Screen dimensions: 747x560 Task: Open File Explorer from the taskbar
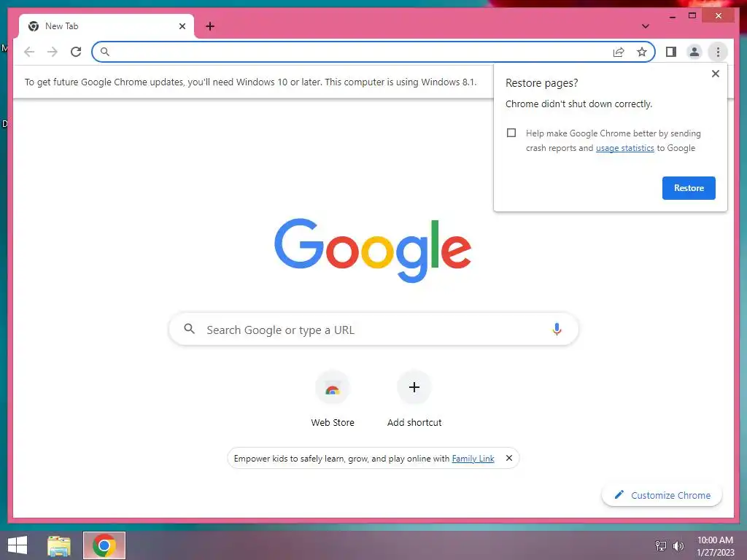59,545
